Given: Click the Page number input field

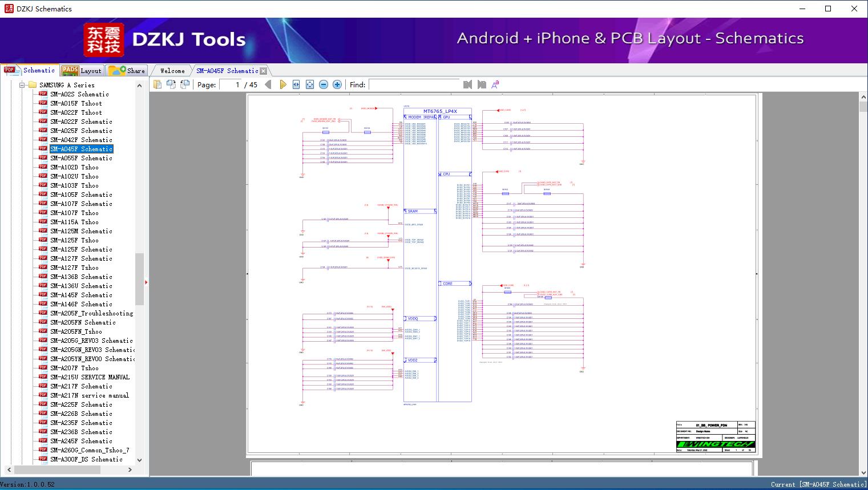Looking at the screenshot, I should point(231,84).
